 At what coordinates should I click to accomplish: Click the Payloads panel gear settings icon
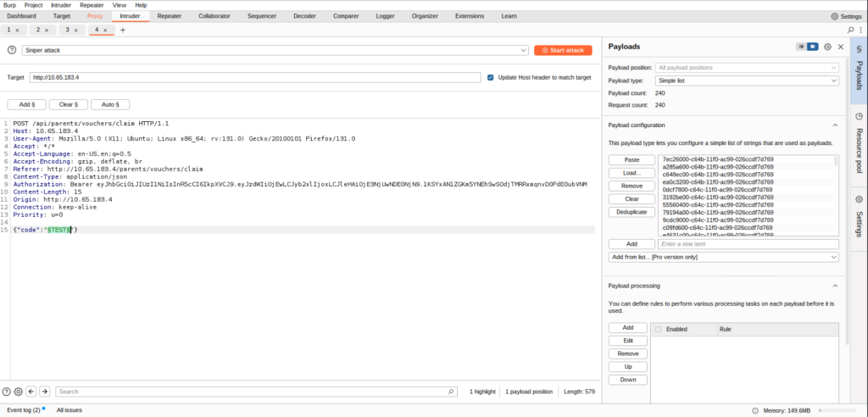coord(827,47)
